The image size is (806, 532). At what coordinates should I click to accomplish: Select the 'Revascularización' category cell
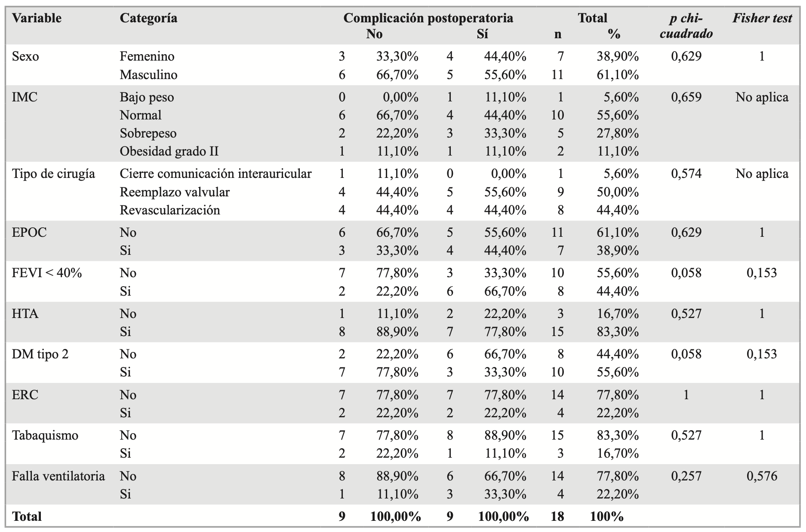click(170, 210)
